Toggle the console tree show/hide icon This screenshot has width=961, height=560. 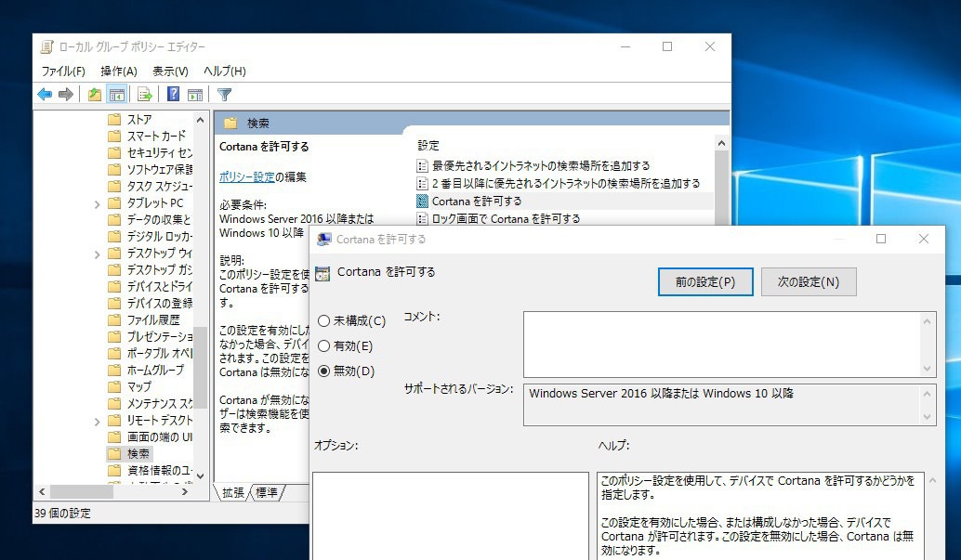point(116,95)
